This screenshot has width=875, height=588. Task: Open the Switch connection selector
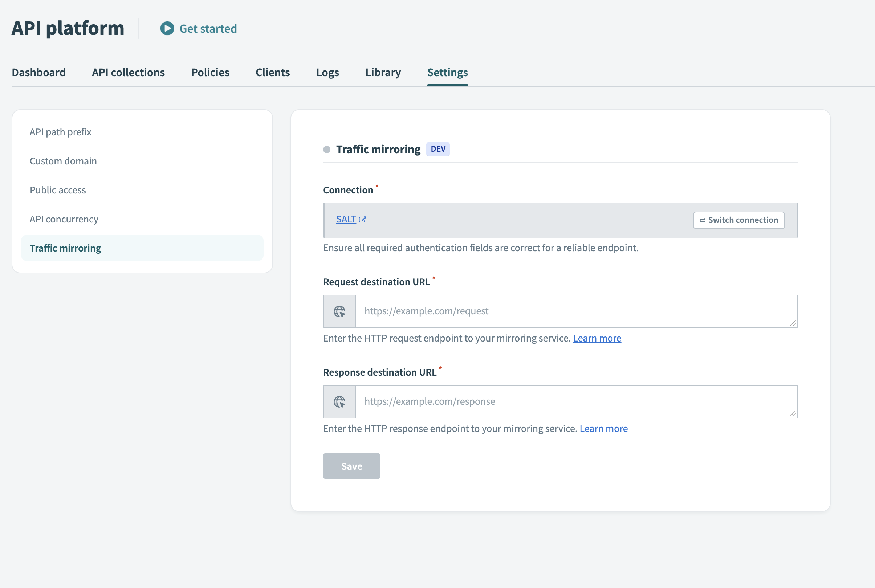point(738,220)
